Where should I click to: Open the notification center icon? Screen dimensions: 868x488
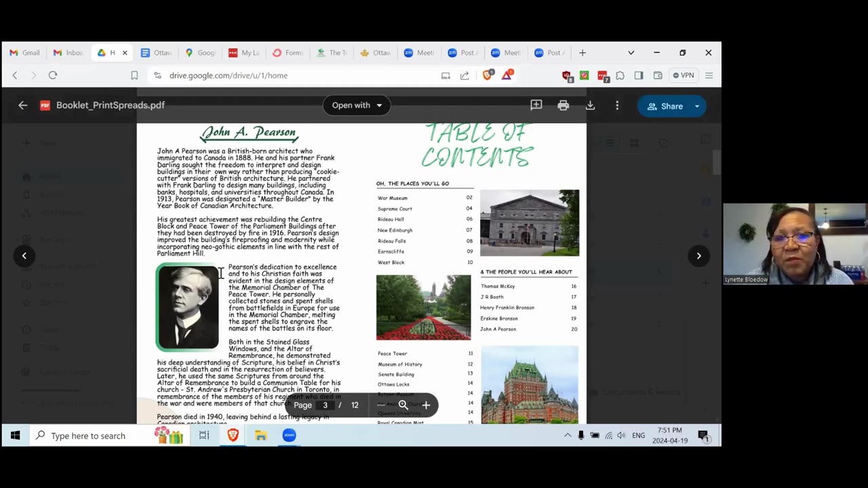703,435
